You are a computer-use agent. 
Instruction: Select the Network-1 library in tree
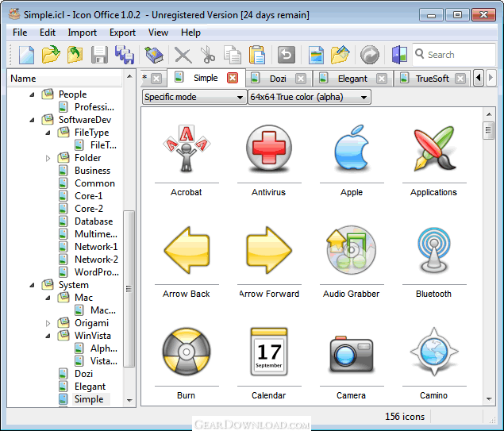[x=96, y=247]
